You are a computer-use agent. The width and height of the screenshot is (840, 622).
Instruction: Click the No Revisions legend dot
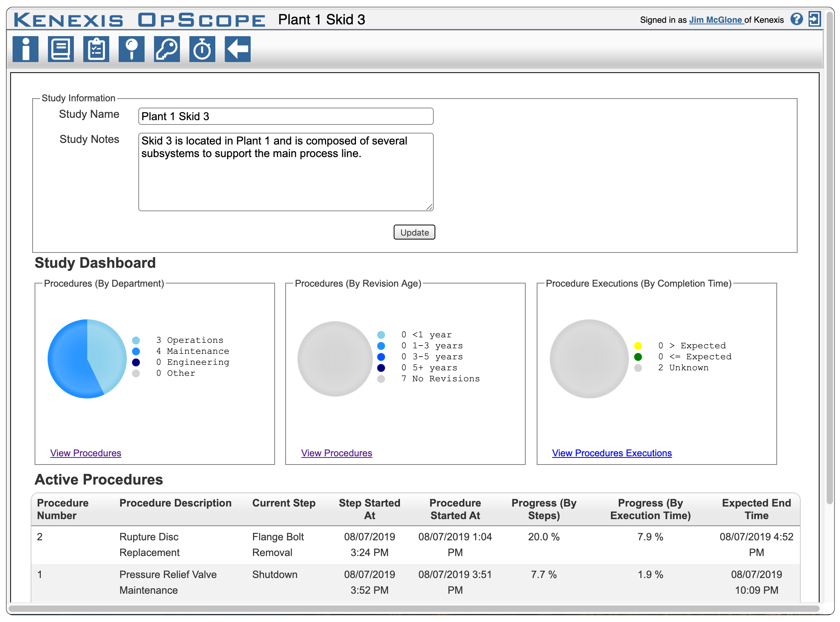click(x=381, y=379)
